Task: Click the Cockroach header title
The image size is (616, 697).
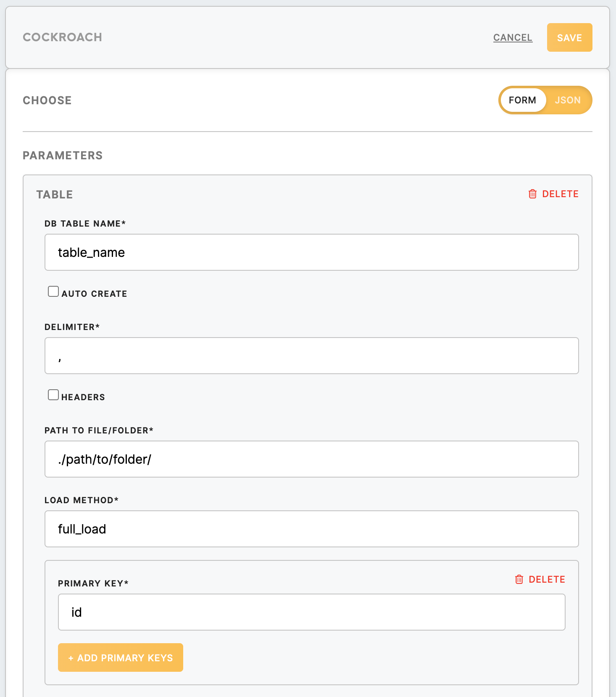Action: [x=62, y=37]
